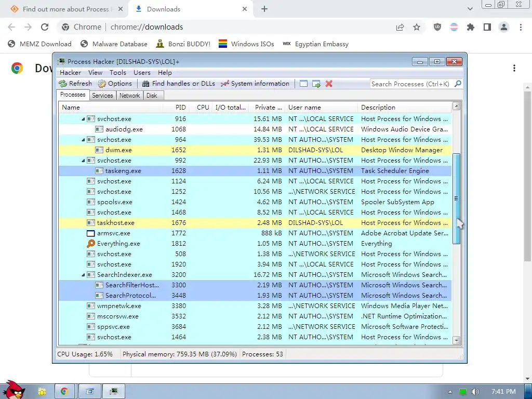Select the mscorsvw.exe process row
This screenshot has width=532, height=399.
coord(255,316)
